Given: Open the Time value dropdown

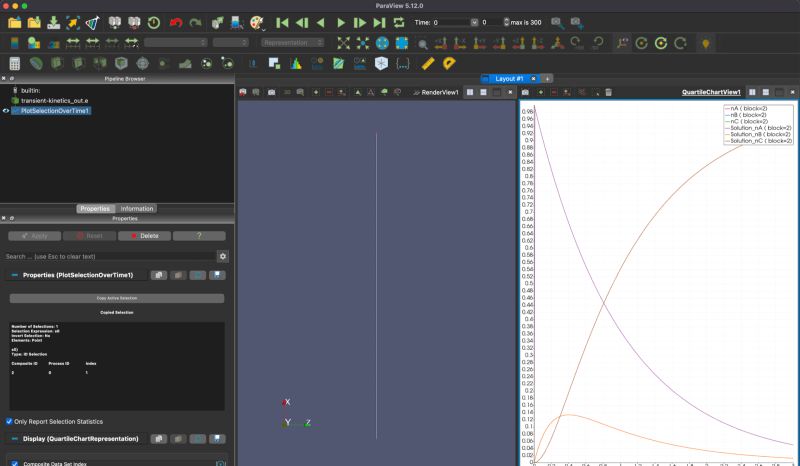Looking at the screenshot, I should click(x=474, y=22).
